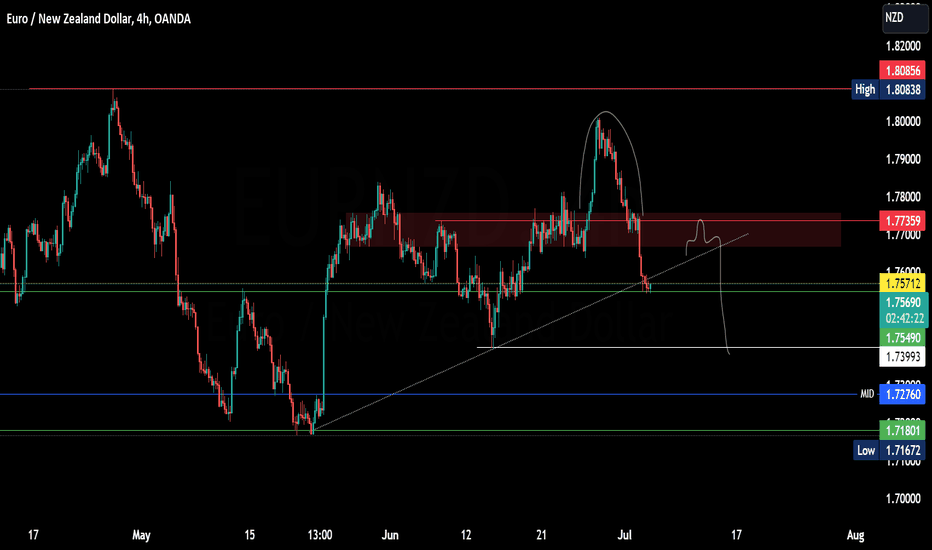Viewport: 932px width, 550px height.
Task: Select the white 1.73993 price label
Action: coord(902,357)
